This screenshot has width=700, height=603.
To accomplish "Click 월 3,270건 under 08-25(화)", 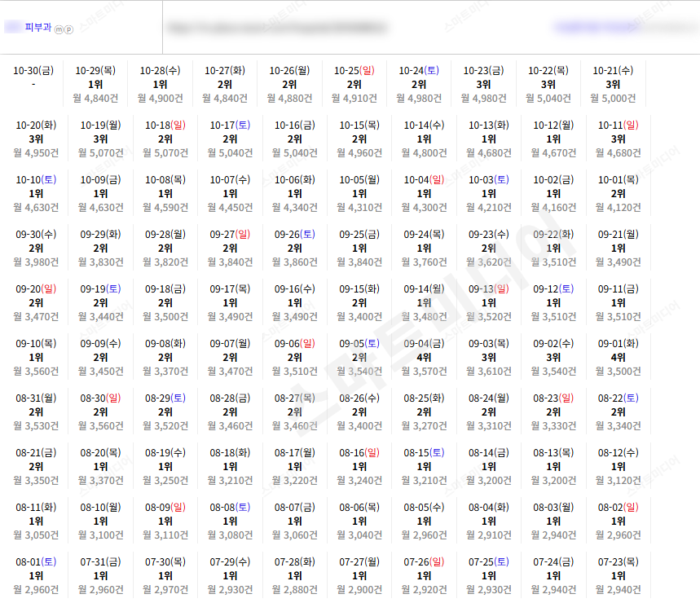I will tap(424, 425).
